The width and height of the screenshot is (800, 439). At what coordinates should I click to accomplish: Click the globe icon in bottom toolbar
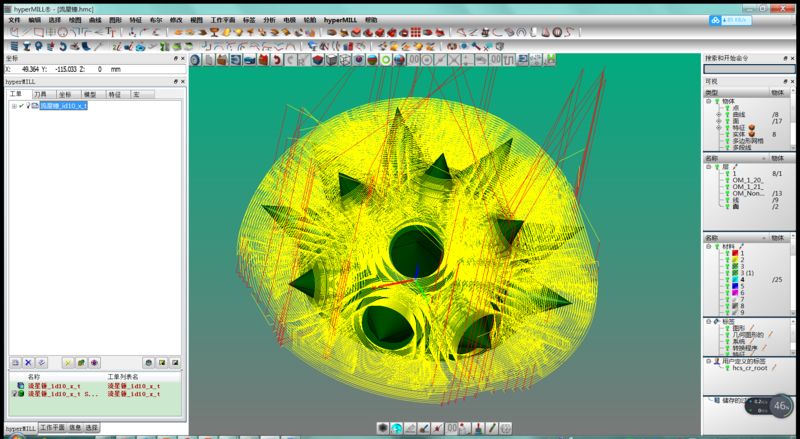click(396, 428)
